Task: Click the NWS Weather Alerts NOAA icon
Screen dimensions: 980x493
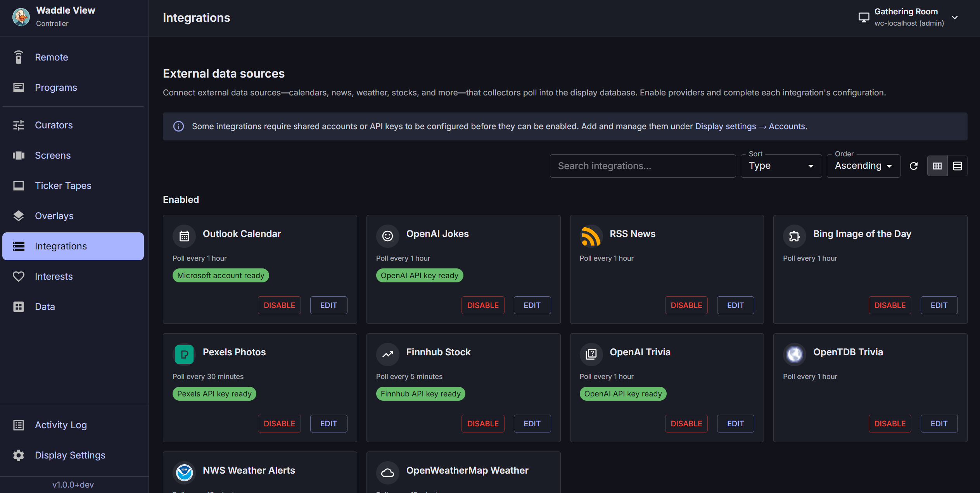Action: pyautogui.click(x=184, y=472)
